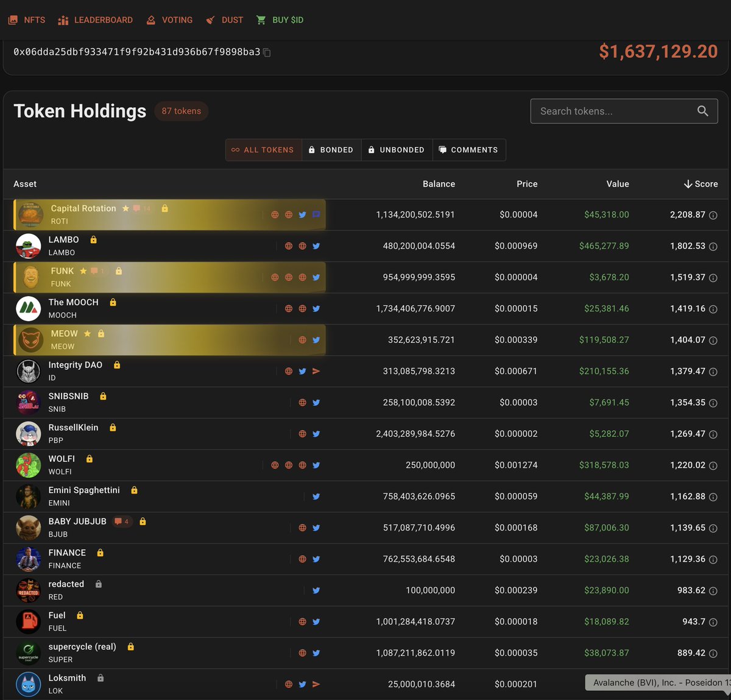The width and height of the screenshot is (731, 700).
Task: Click the LAMBO value $465,277.89
Action: [x=604, y=246]
